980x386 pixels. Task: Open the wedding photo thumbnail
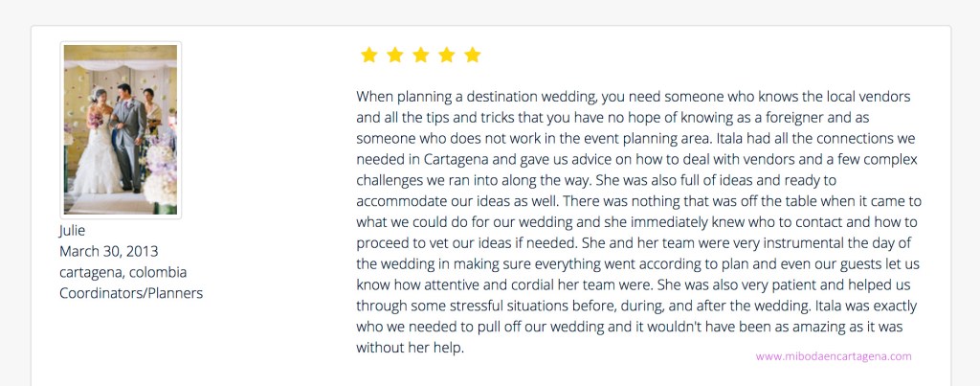121,129
